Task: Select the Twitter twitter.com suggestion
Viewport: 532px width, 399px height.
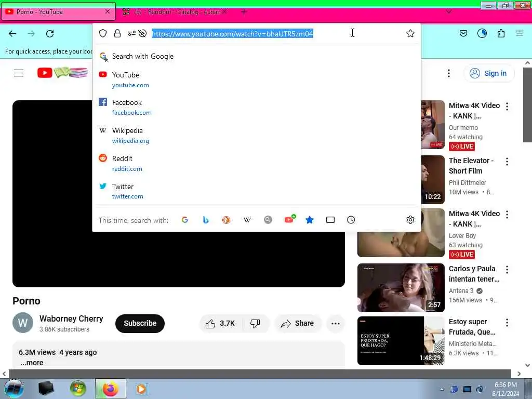Action: (257, 191)
